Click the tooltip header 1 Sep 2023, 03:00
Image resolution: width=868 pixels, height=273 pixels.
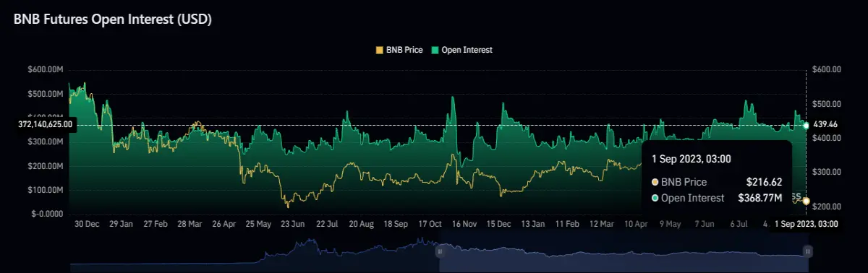691,159
